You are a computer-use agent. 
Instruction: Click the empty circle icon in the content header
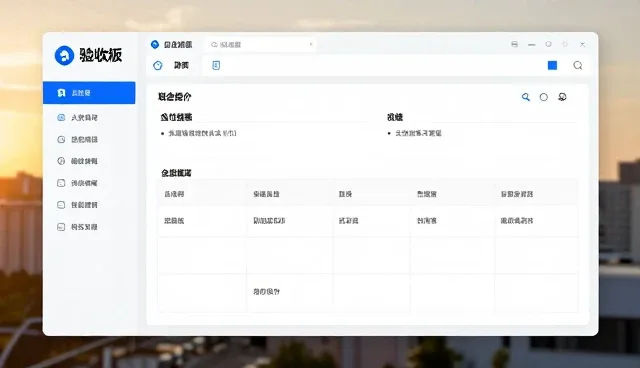(x=544, y=97)
